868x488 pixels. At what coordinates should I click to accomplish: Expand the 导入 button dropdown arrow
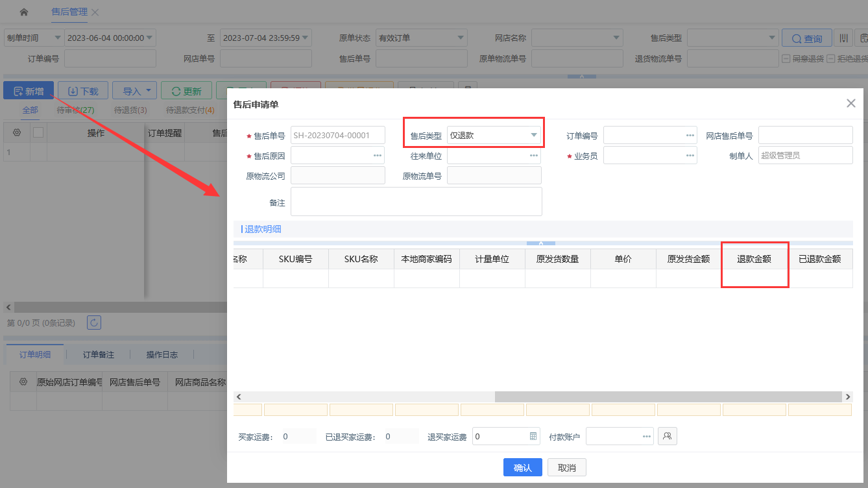pyautogui.click(x=149, y=91)
